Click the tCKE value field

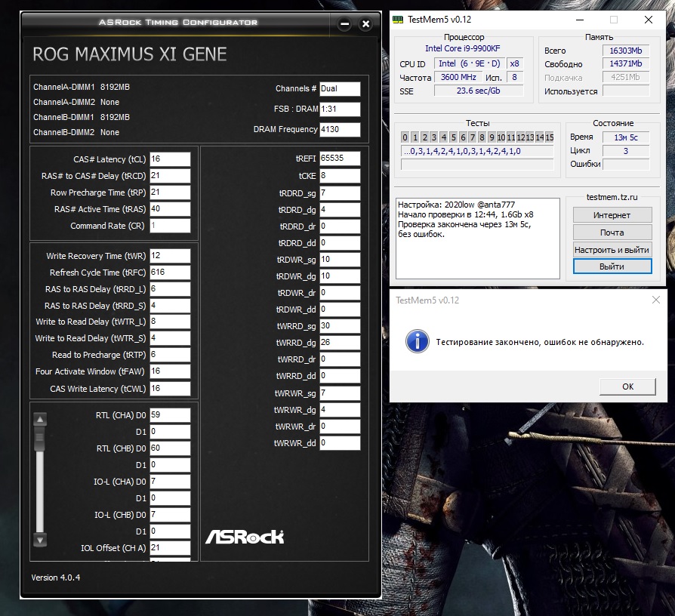click(x=340, y=176)
